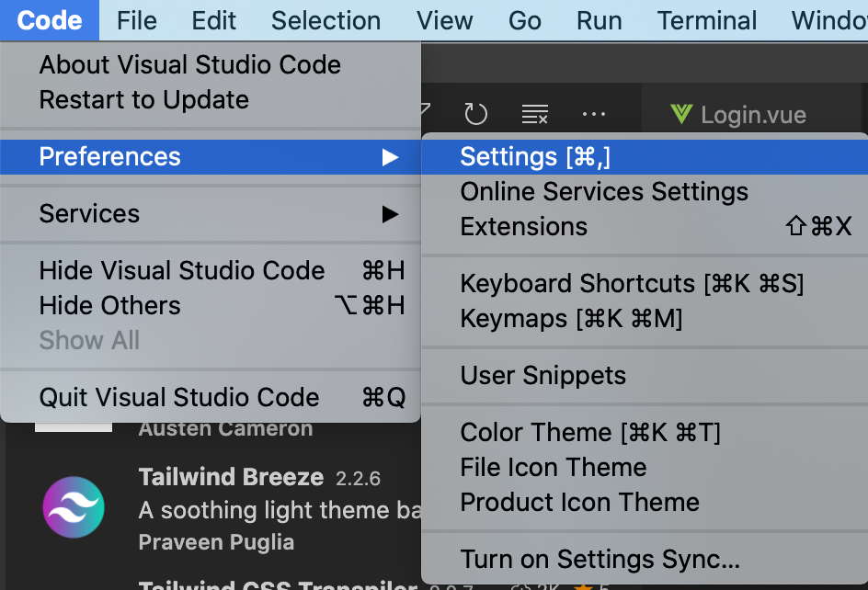Open the Terminal menu
Screen dimensions: 868x590
point(706,20)
